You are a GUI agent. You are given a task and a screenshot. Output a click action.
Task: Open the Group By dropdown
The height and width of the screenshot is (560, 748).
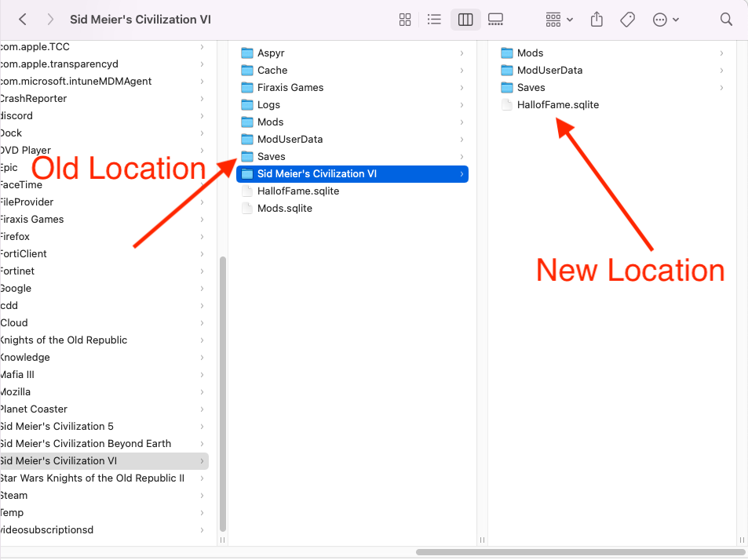[559, 20]
